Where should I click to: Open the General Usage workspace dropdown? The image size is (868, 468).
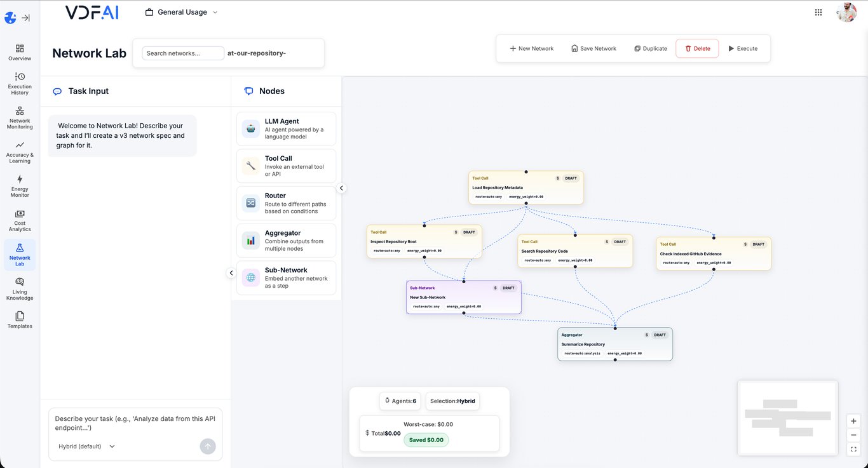tap(181, 11)
